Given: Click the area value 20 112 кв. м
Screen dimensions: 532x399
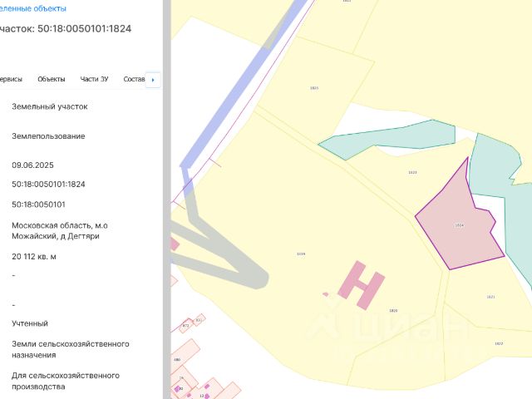Looking at the screenshot, I should coord(34,257).
